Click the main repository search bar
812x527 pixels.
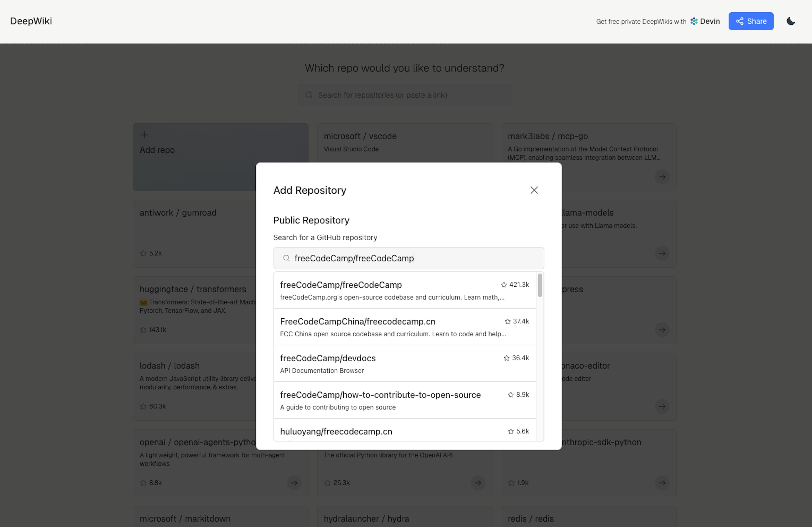[x=404, y=95]
